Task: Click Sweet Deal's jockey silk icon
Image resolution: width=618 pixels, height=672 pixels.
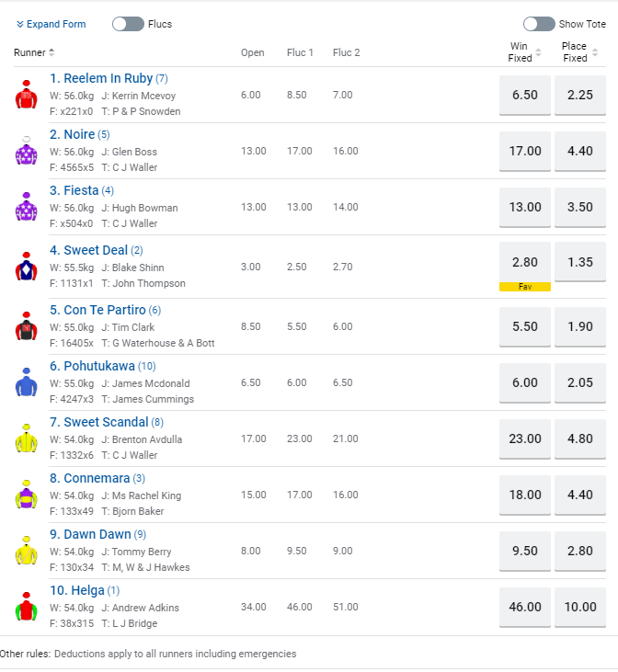Action: [x=26, y=267]
